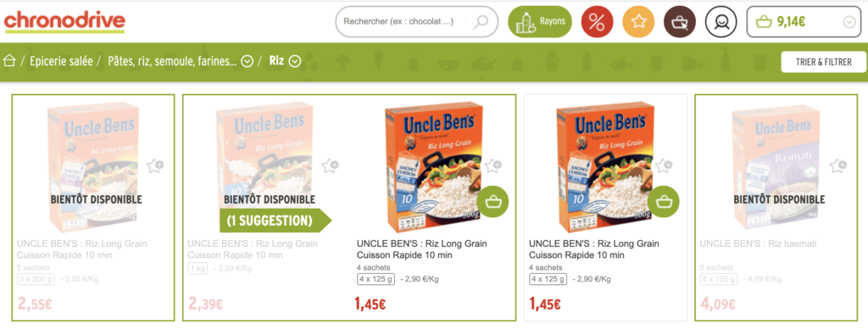Toggle favorite star on first Uncle Ben's product
This screenshot has width=868, height=330.
coord(155,165)
